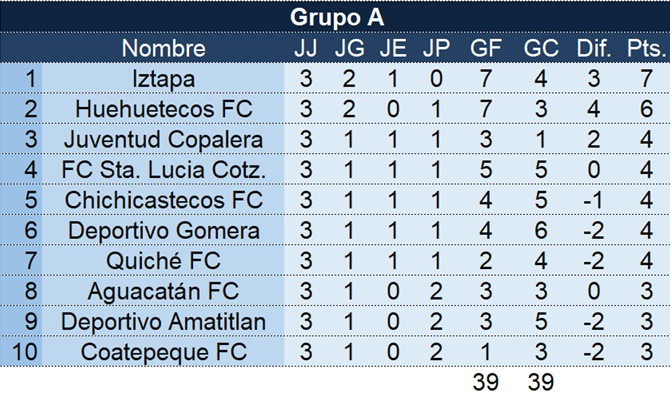Select the Nombre column header
The height and width of the screenshot is (395, 670).
tap(163, 48)
